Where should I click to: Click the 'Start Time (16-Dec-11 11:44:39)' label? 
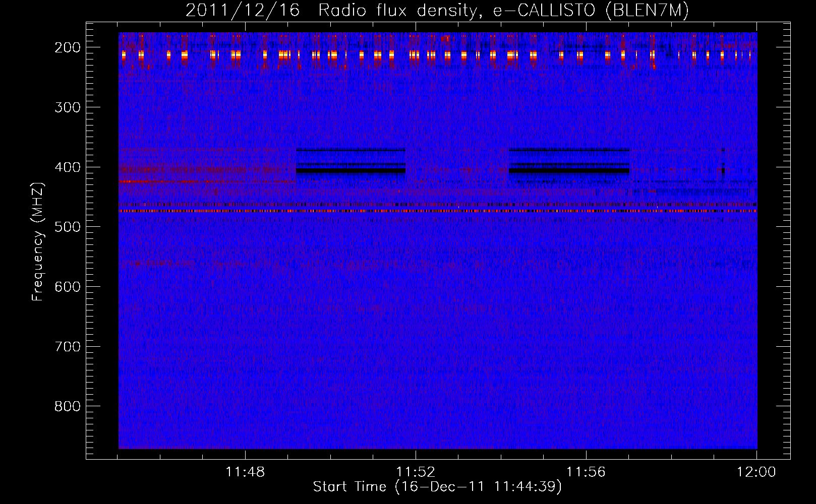pyautogui.click(x=437, y=487)
